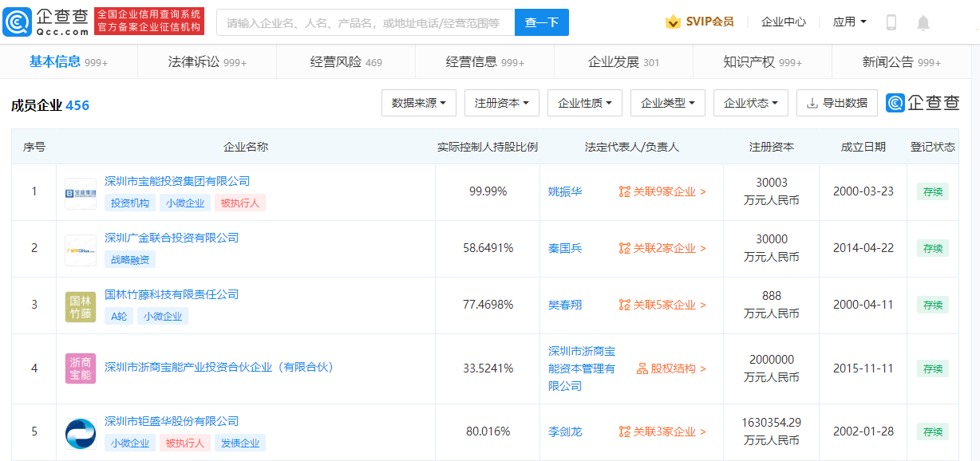Click the A轮 tag

click(119, 316)
